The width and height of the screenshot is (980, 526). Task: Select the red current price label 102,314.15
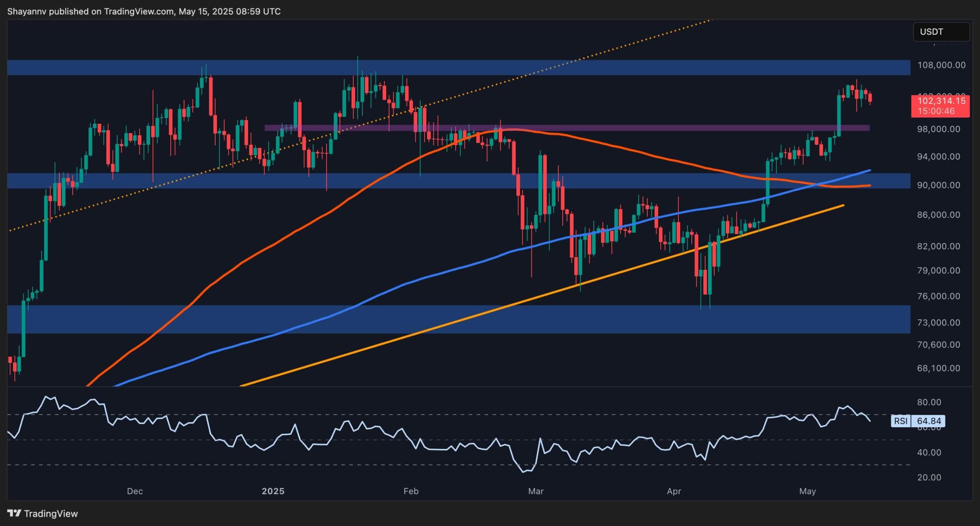[x=941, y=101]
